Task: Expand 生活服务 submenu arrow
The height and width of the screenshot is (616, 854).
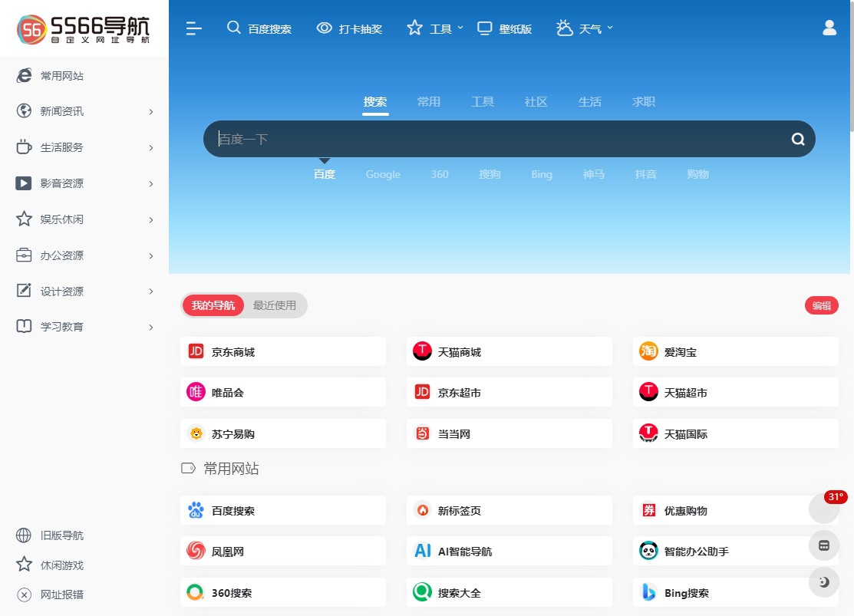Action: (x=151, y=147)
